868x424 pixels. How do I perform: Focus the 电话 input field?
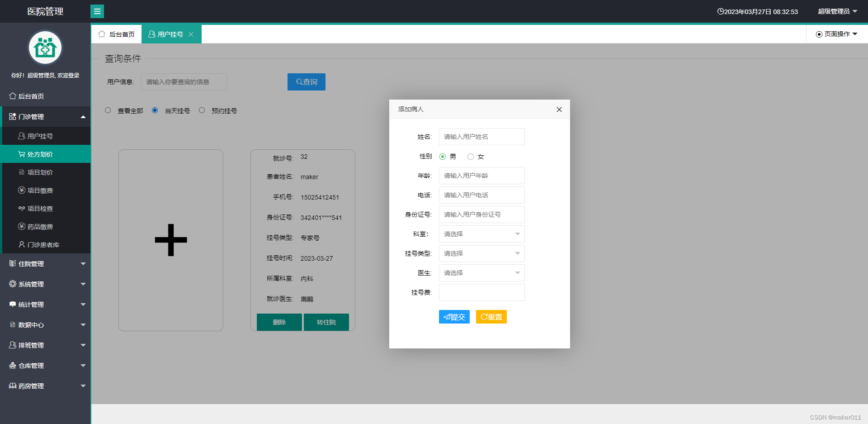[x=482, y=195]
